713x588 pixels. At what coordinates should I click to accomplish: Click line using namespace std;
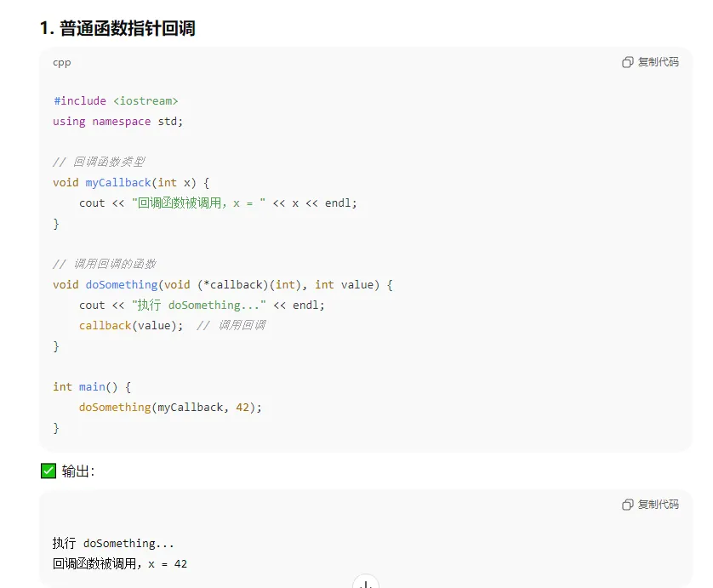coord(117,122)
